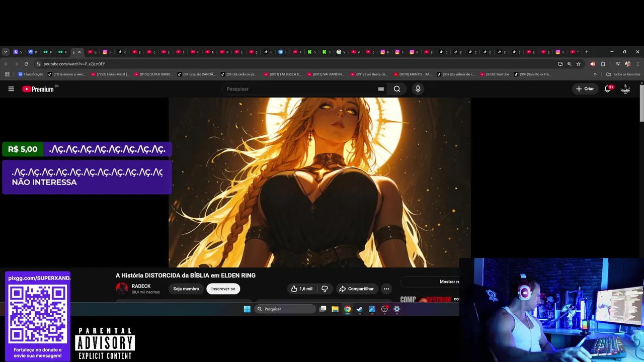Open the on-screen keyboard icon in search
This screenshot has width=644, height=362.
(381, 89)
